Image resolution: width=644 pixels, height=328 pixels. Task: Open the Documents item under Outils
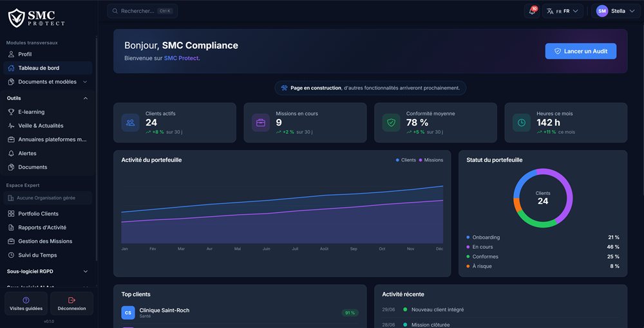[x=48, y=167]
